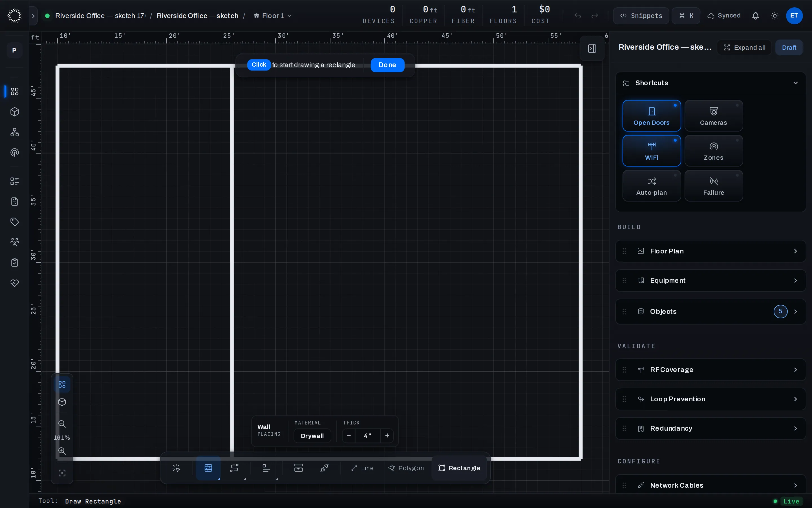
Task: Open the second Riverside Office — sketch breadcrumb
Action: (x=198, y=16)
